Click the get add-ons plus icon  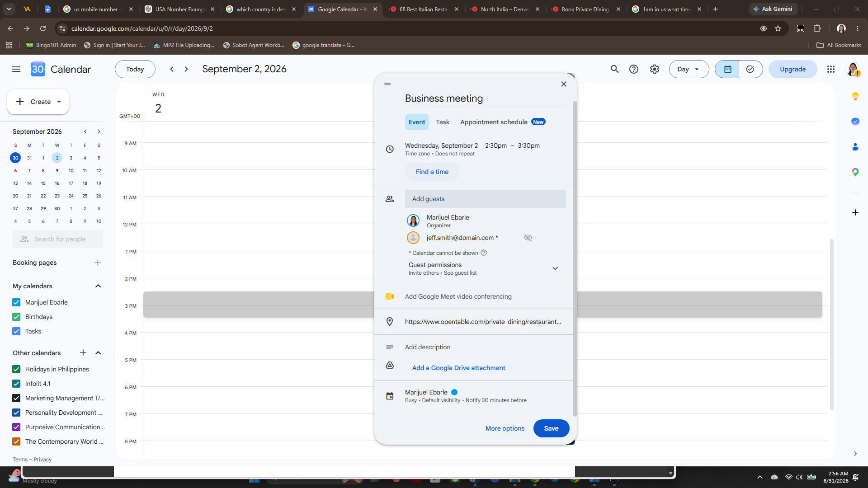pyautogui.click(x=855, y=212)
